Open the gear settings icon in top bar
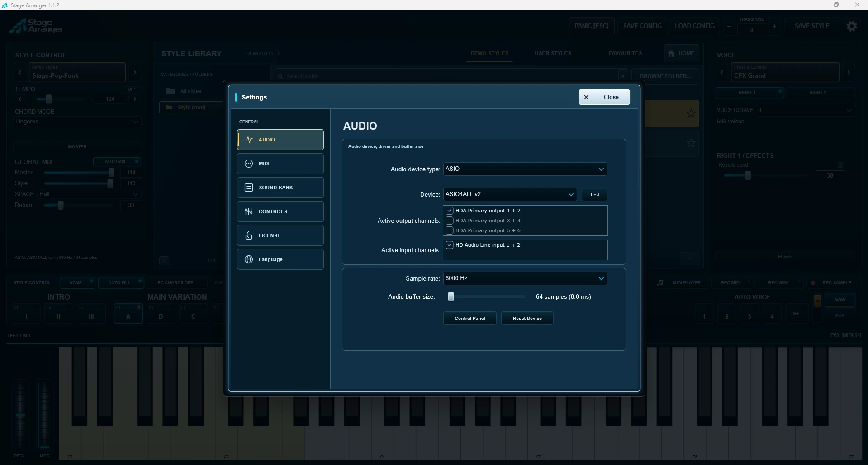Screen dimensions: 868x465 click(x=852, y=26)
